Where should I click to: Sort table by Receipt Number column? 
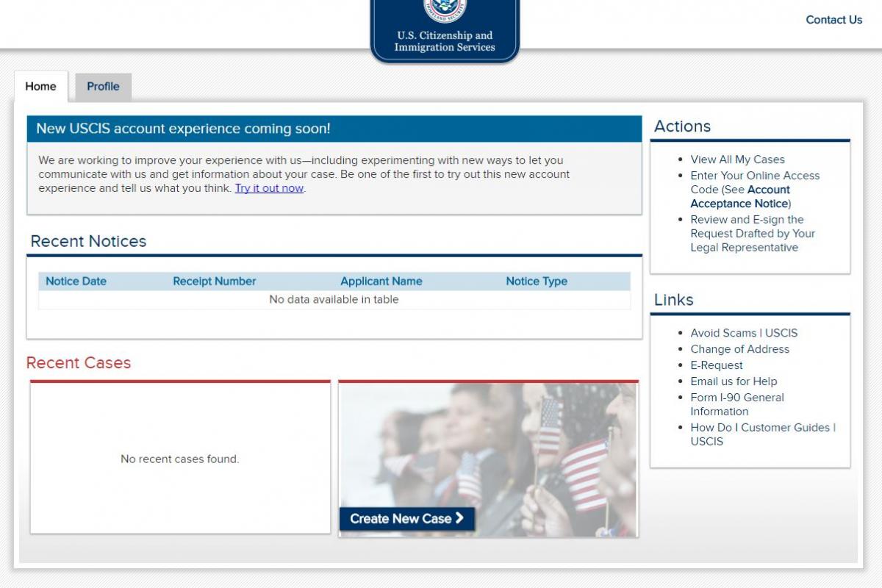click(215, 282)
